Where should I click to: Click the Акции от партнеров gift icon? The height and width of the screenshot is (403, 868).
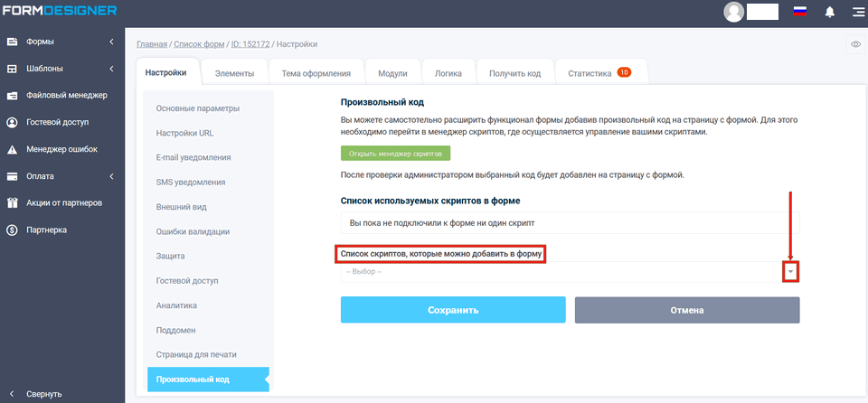click(12, 203)
